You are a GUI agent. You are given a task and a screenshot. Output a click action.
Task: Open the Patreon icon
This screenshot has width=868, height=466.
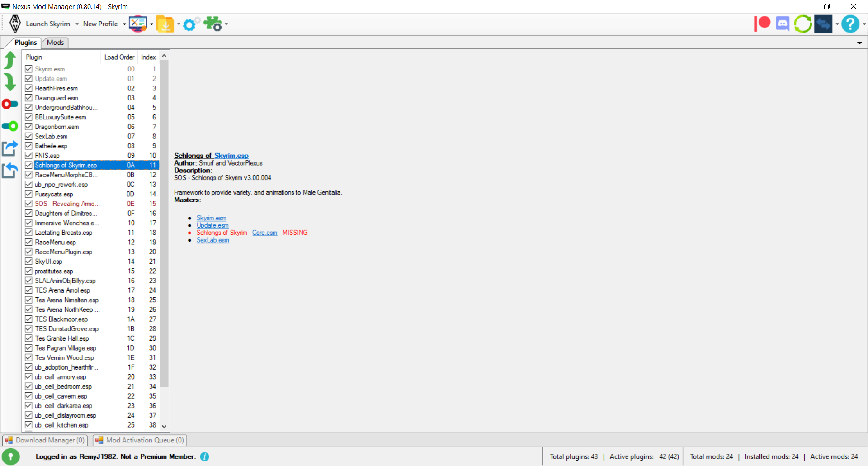tap(762, 24)
